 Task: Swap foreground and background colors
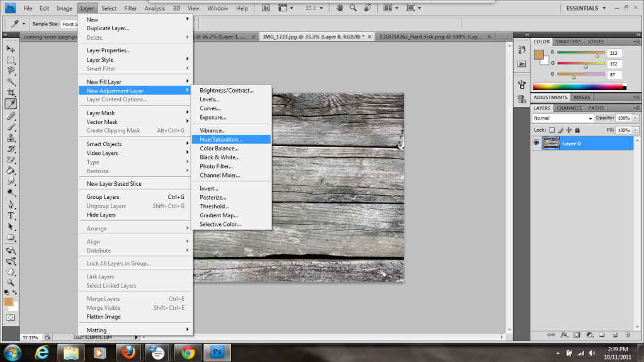(14, 292)
